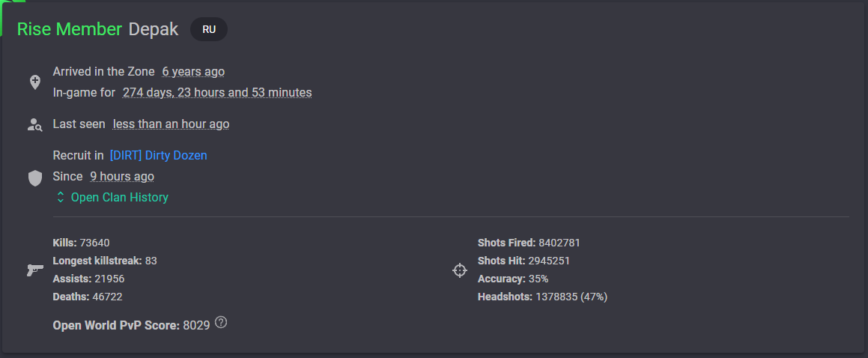Open the [DIRT] Dirty Dozen clan link
Viewport: 868px width, 358px height.
[158, 156]
